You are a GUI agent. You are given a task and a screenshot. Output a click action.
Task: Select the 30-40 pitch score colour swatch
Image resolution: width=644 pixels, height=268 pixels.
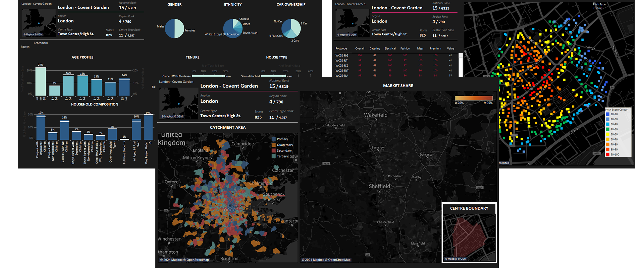click(607, 124)
